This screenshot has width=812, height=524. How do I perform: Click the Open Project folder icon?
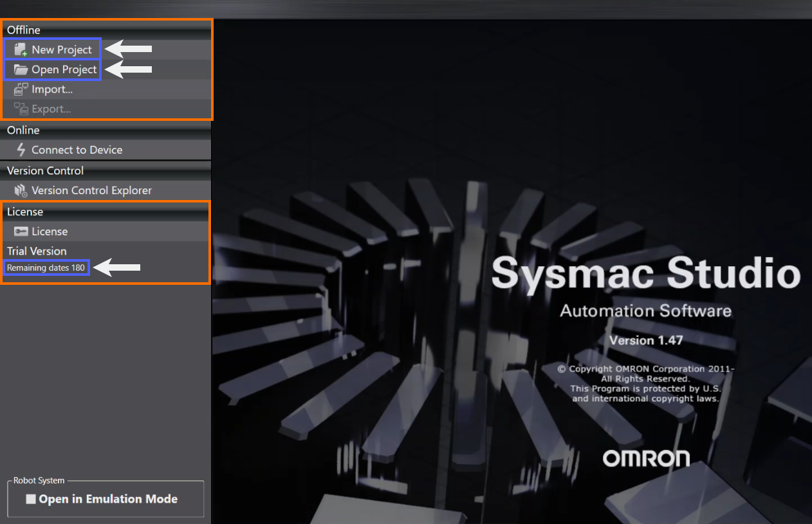point(21,69)
